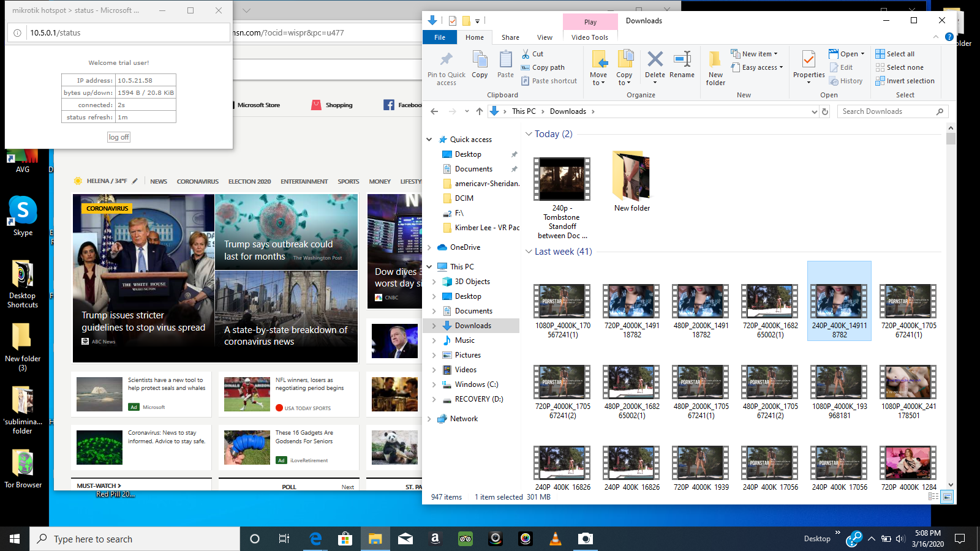Click the Paste ribbon icon
The width and height of the screenshot is (980, 551).
point(505,65)
